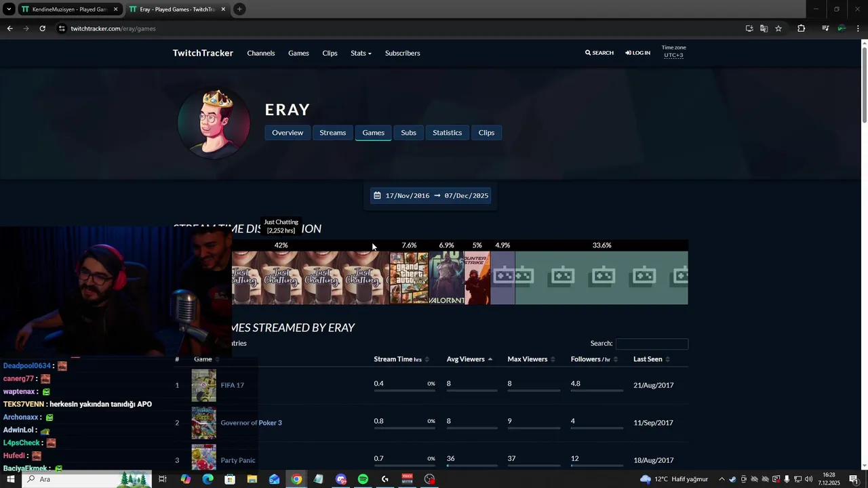Screen dimensions: 868x488
Task: Click Eray's profile avatar picture
Action: [214, 123]
